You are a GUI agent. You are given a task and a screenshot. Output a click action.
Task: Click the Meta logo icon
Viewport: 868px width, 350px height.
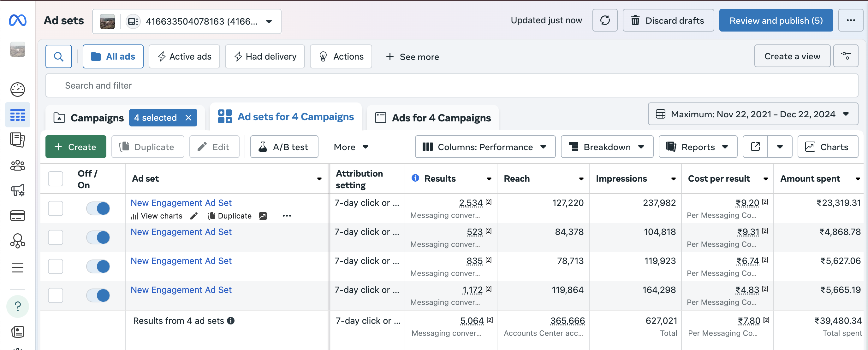18,20
